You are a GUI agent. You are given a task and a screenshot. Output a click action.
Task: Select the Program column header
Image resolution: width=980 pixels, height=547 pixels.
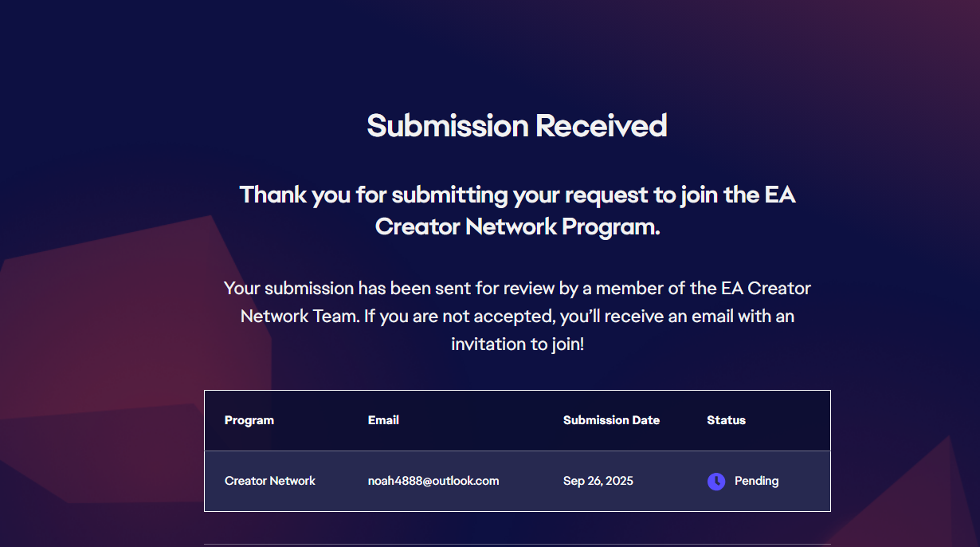point(249,420)
